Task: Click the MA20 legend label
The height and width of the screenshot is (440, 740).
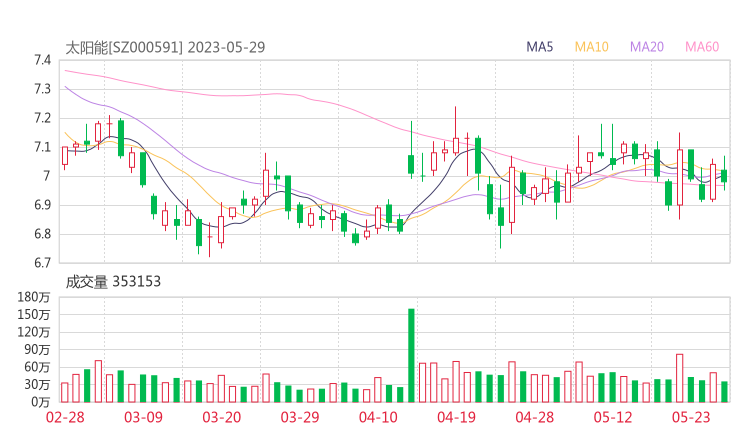Action: [x=647, y=47]
